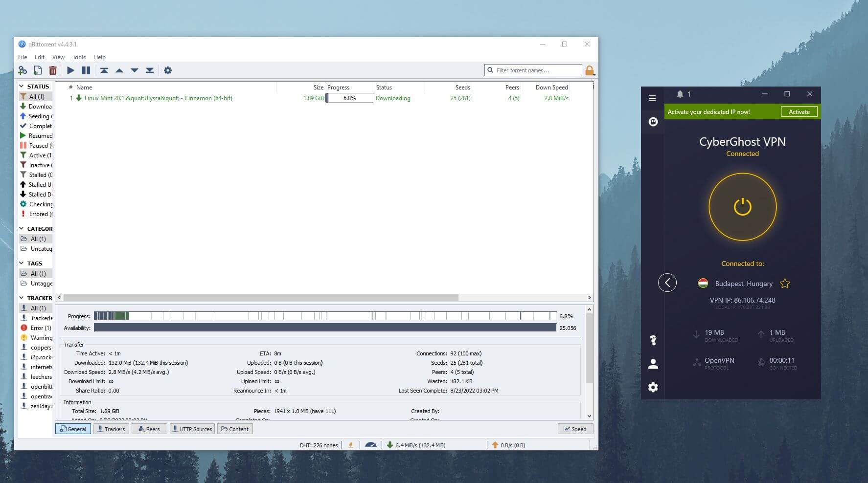This screenshot has height=483, width=868.
Task: Expand server list with the back arrow
Action: [x=667, y=283]
